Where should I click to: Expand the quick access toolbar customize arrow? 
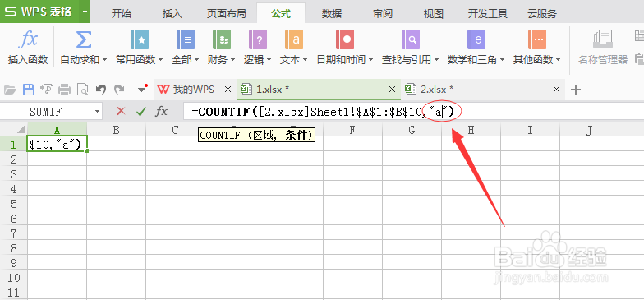[x=142, y=89]
